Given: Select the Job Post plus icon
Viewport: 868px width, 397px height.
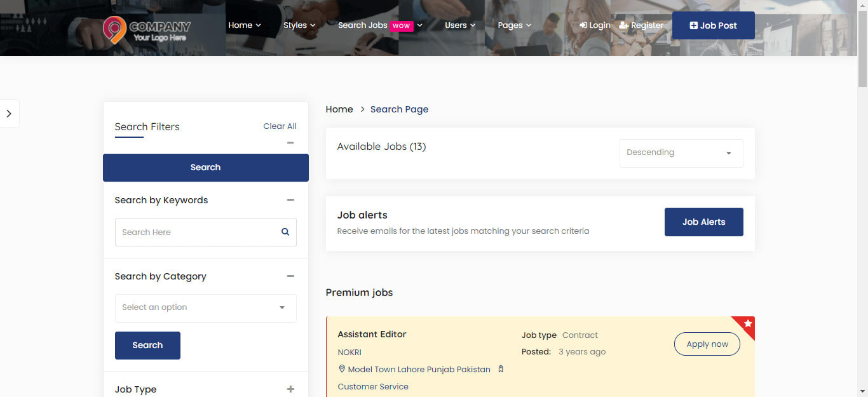Looking at the screenshot, I should (693, 25).
